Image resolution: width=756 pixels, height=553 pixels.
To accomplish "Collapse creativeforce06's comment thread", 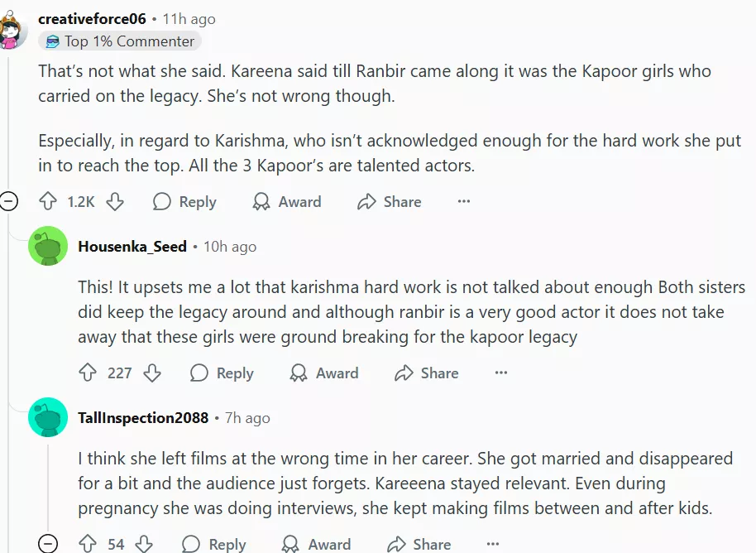I will [x=8, y=201].
